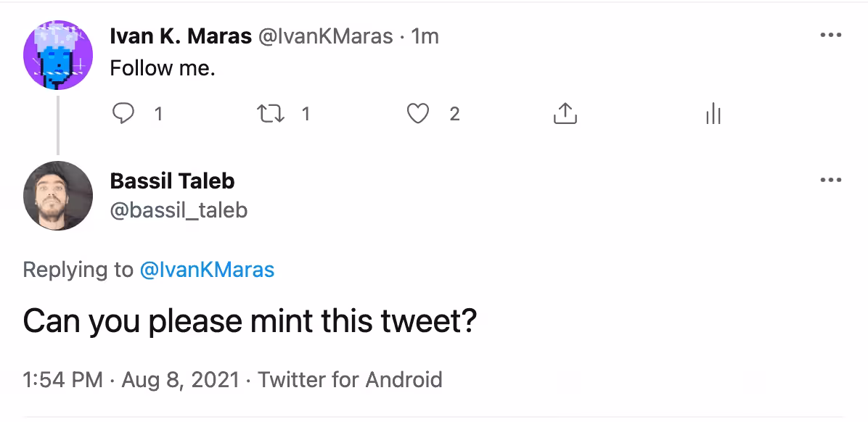Click the Bassil Taleb display name
The image size is (868, 422).
(172, 181)
